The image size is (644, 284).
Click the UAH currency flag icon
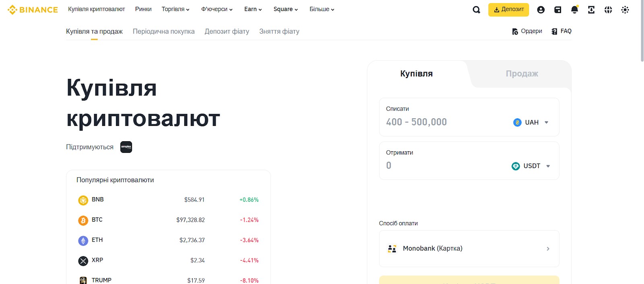click(x=517, y=122)
